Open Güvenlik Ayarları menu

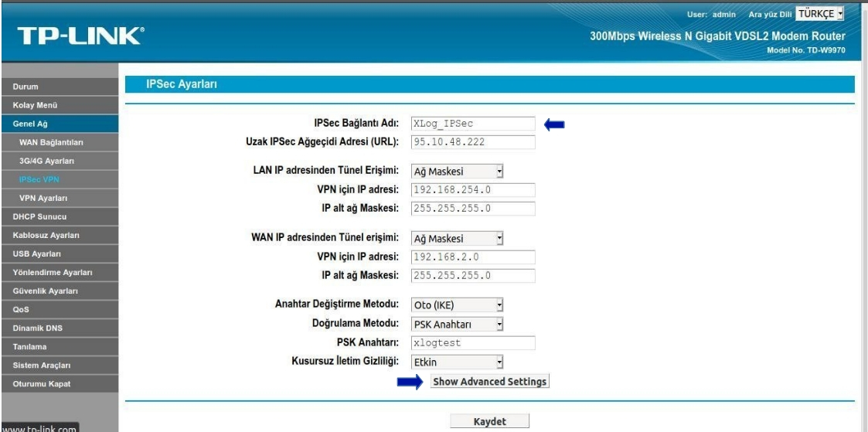60,291
